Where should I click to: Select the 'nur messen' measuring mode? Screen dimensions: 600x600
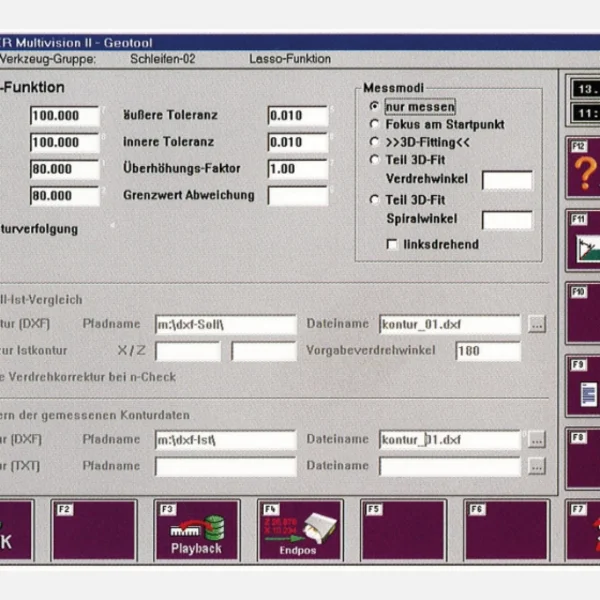coord(374,106)
